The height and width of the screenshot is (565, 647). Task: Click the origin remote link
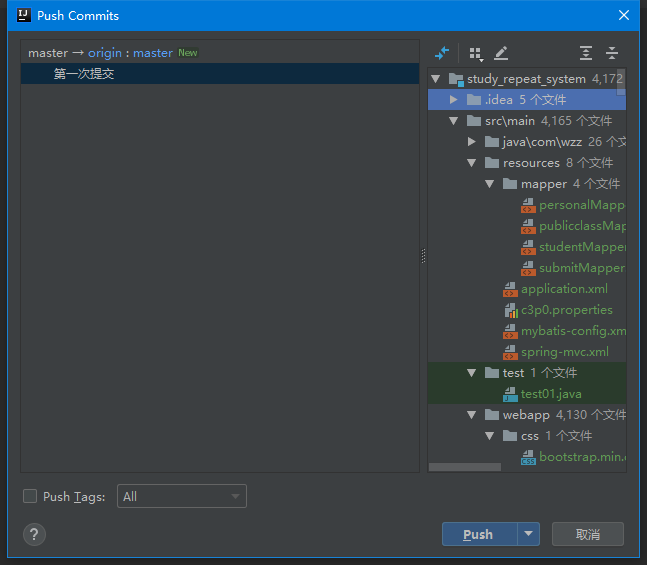(105, 53)
